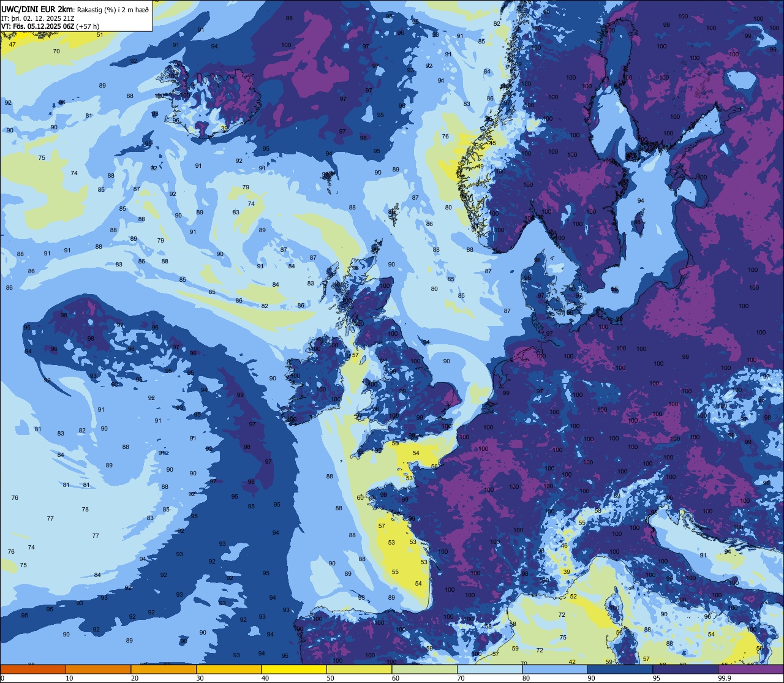
Task: Click the legend tick label 60
Action: coord(396,678)
